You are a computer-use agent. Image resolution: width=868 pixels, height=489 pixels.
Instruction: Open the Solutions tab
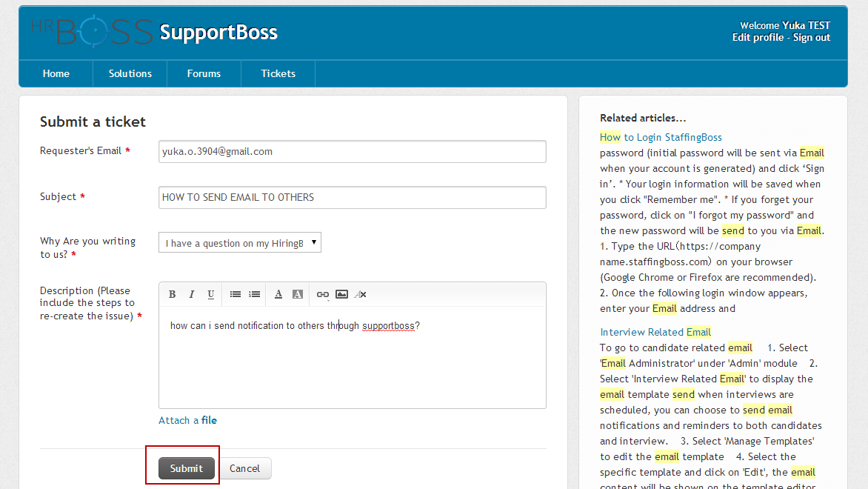click(x=130, y=73)
